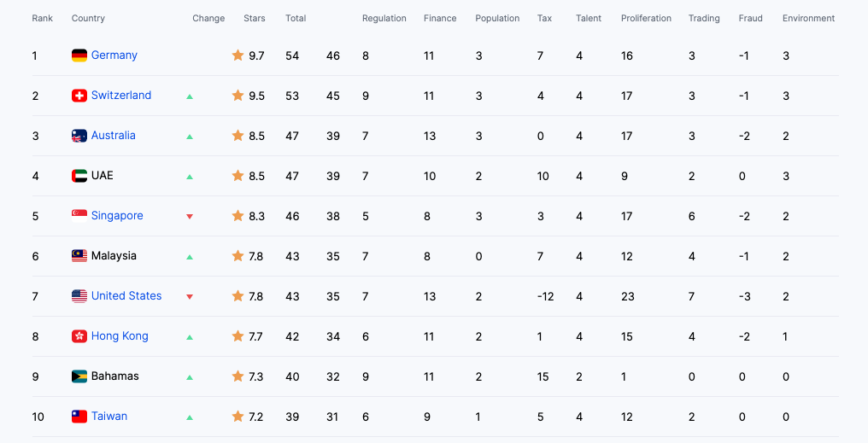This screenshot has height=443, width=868.
Task: Click the Australia flag icon
Action: pos(79,136)
